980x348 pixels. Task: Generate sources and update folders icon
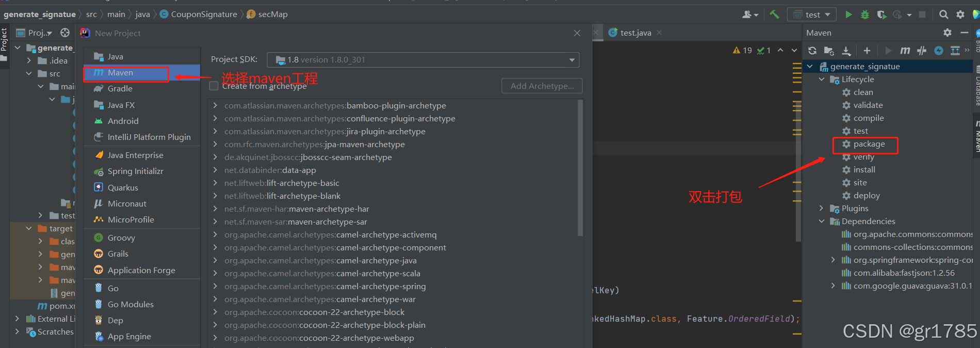click(x=829, y=51)
